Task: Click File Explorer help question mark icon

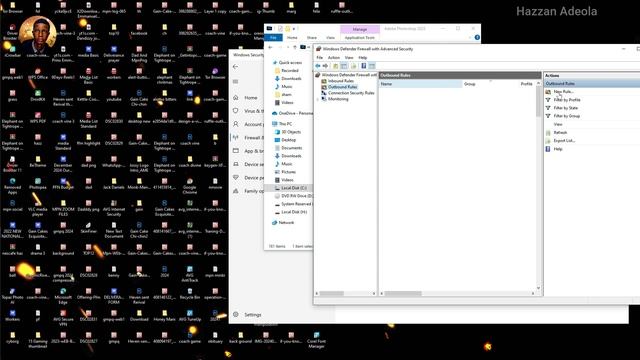Action: tap(477, 38)
